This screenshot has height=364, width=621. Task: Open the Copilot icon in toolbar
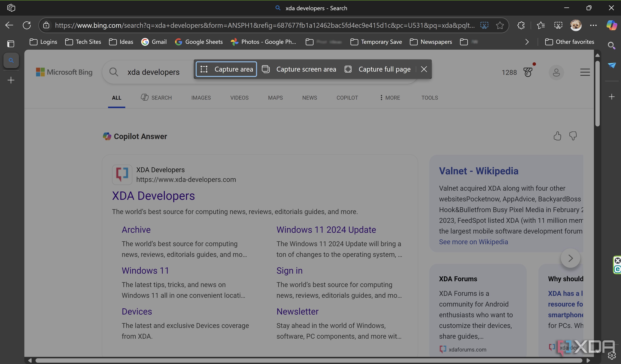pyautogui.click(x=612, y=25)
